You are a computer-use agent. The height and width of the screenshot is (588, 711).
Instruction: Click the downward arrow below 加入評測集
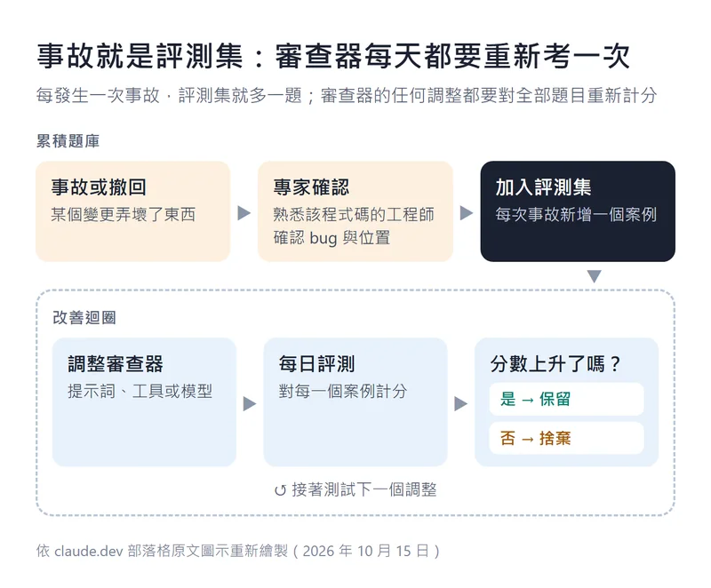[594, 276]
